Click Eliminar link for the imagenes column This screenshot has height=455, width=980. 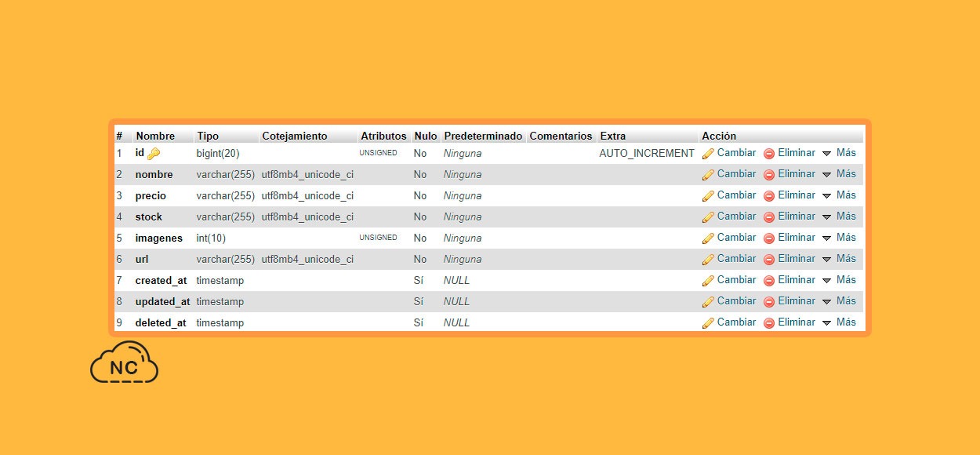[797, 238]
